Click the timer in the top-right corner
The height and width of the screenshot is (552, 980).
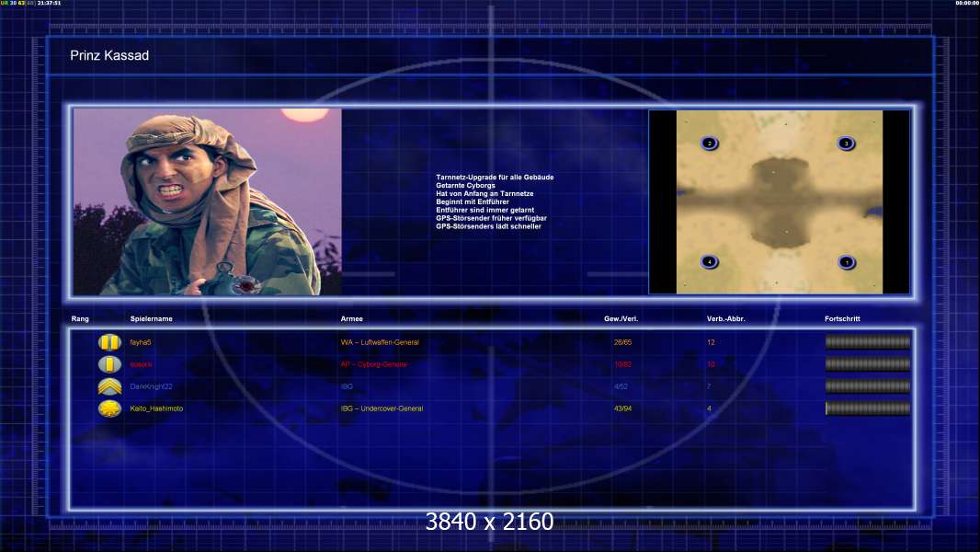pos(967,3)
